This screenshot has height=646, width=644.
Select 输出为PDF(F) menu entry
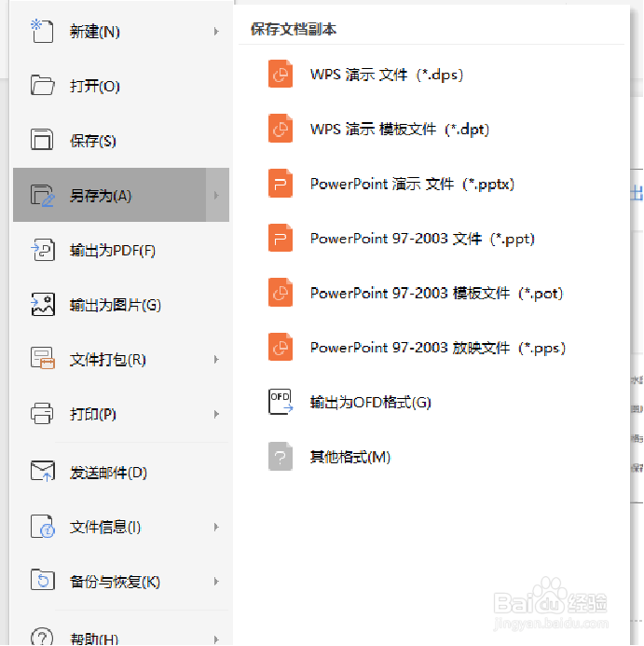121,250
